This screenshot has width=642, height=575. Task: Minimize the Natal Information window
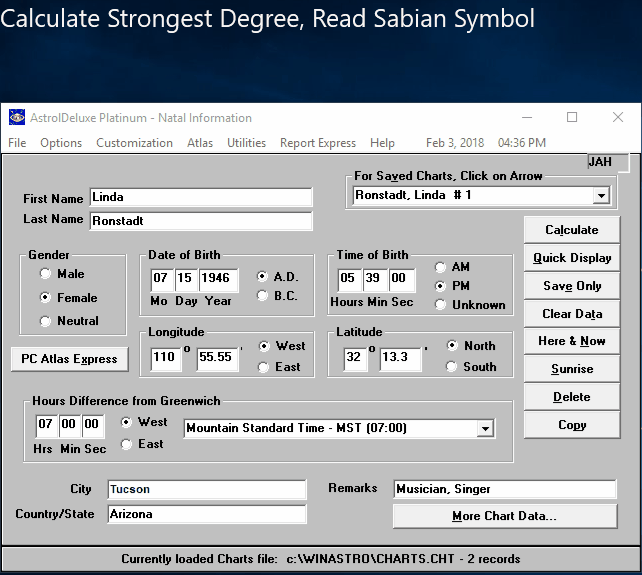tap(527, 118)
